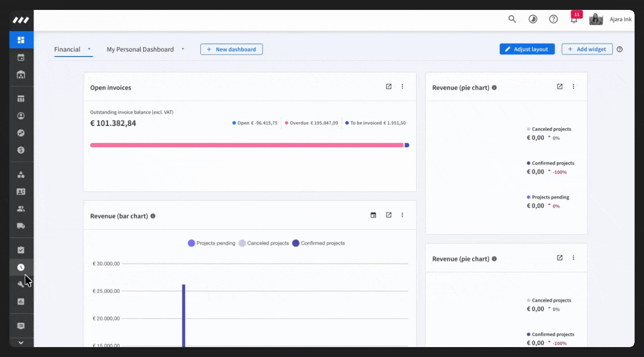
Task: Open notifications bell with badge 11
Action: pos(574,19)
